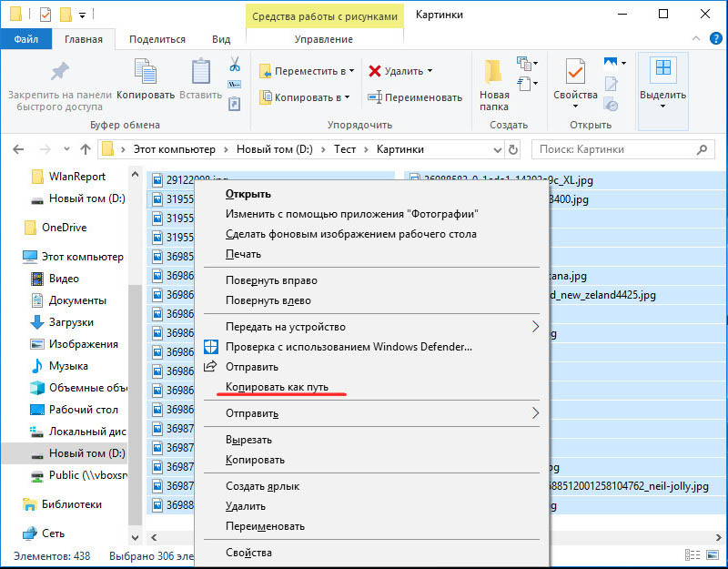
Task: Expand Передать на устройство submenu
Action: [x=535, y=327]
